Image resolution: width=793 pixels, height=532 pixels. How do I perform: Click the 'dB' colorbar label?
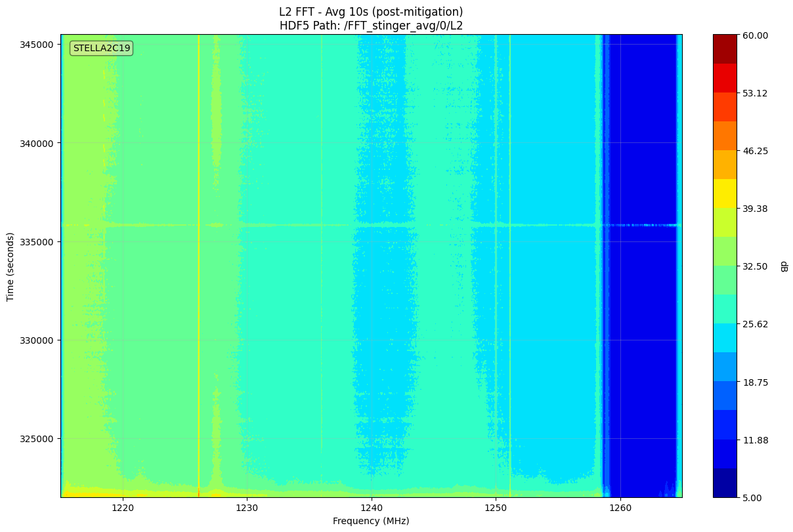[783, 266]
